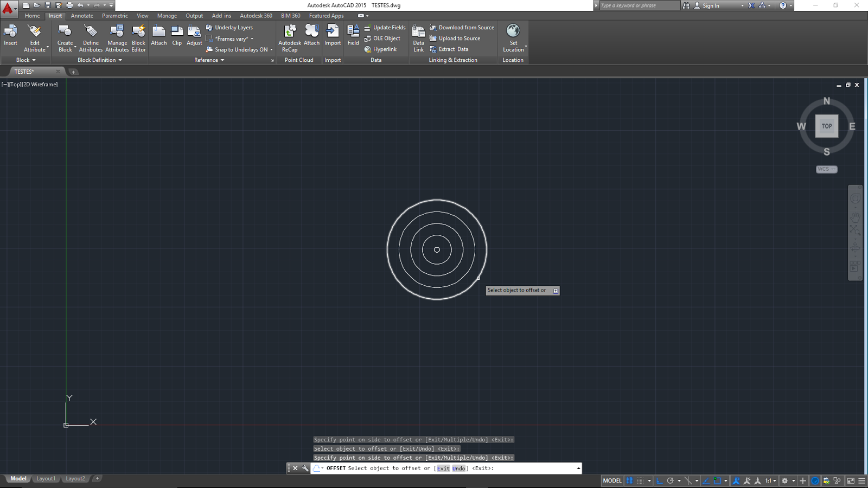Viewport: 868px width, 488px height.
Task: Open the annotation scale 1:1 dropdown
Action: [768, 480]
